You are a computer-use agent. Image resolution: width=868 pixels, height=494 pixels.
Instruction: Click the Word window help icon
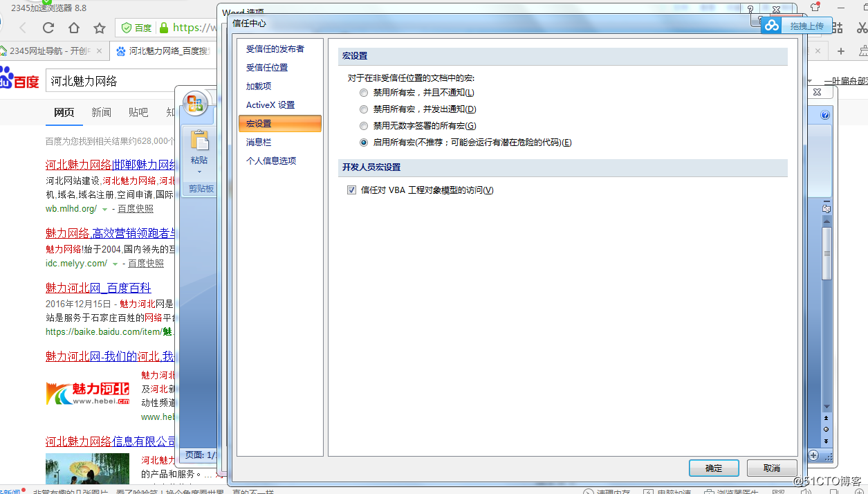coord(825,116)
